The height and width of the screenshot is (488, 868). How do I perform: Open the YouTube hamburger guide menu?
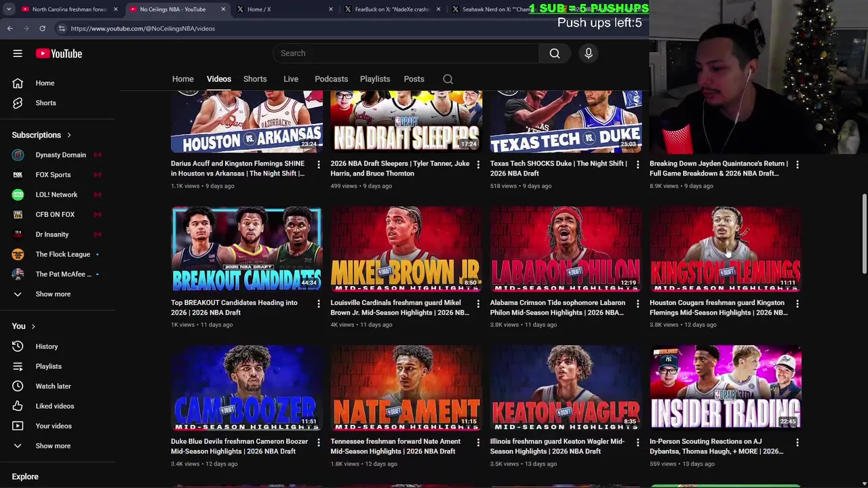[18, 54]
